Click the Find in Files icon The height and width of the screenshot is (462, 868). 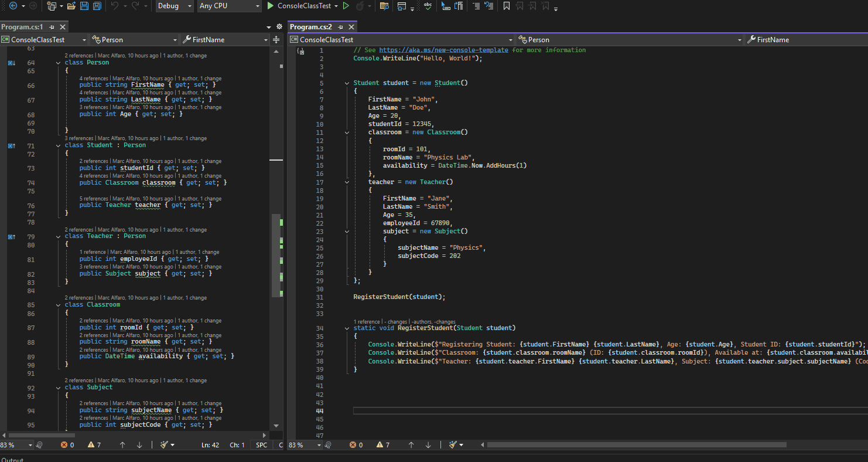[x=384, y=6]
